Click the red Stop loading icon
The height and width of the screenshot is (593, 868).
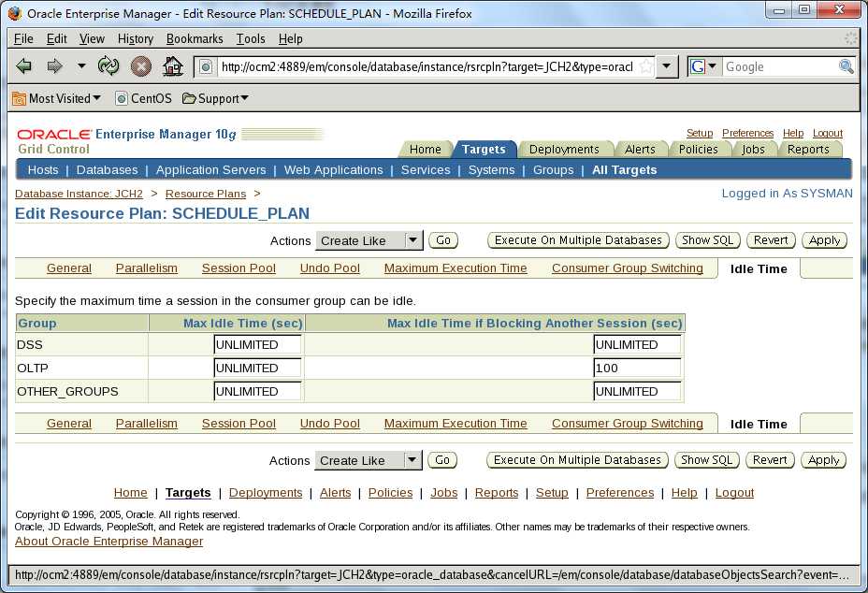(x=141, y=66)
